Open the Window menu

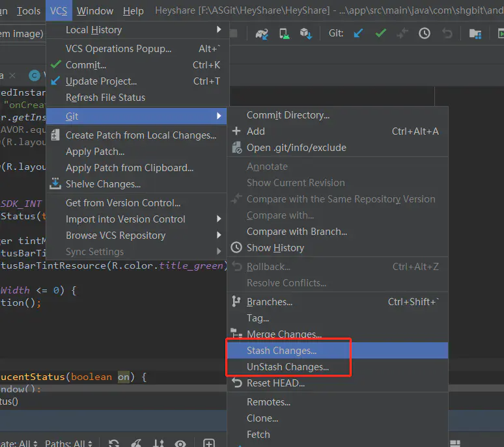(95, 11)
